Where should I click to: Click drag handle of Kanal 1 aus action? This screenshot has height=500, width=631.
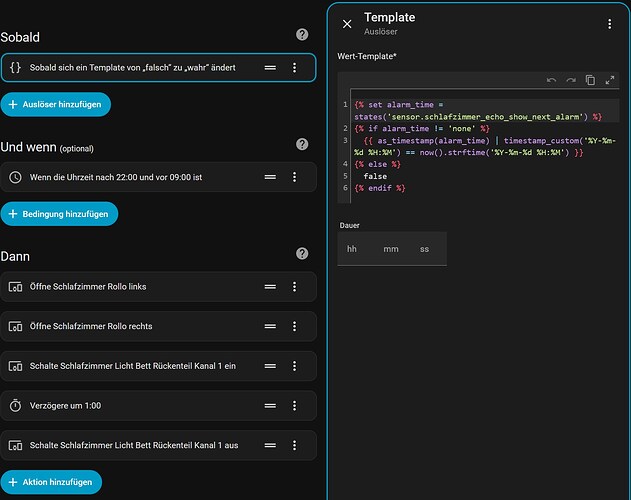pyautogui.click(x=270, y=445)
